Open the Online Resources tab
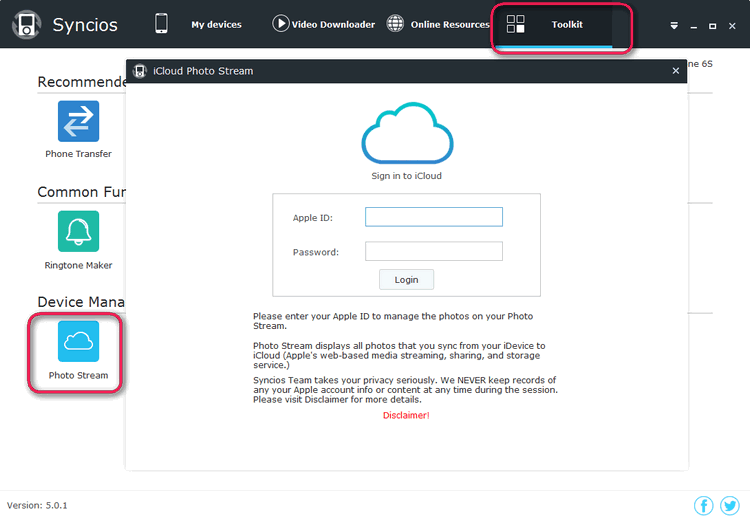Image resolution: width=750 pixels, height=521 pixels. pyautogui.click(x=450, y=24)
